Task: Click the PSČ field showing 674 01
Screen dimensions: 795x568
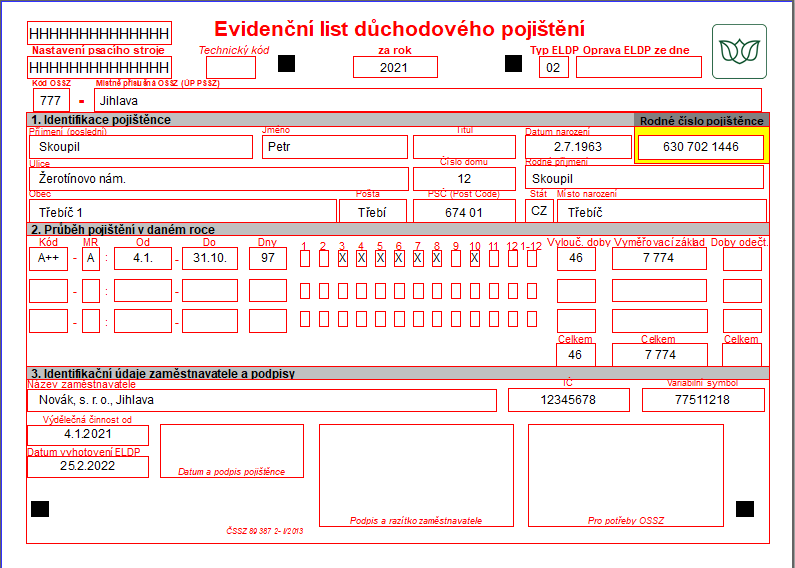Action: tap(464, 211)
